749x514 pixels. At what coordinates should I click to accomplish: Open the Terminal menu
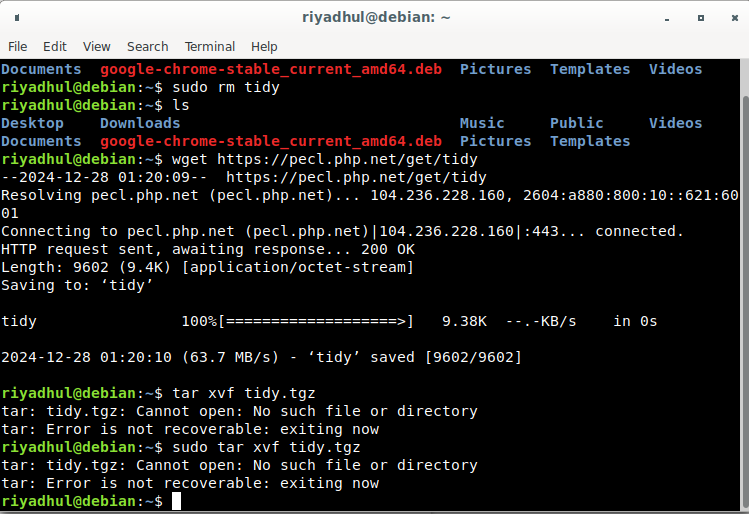[x=210, y=46]
